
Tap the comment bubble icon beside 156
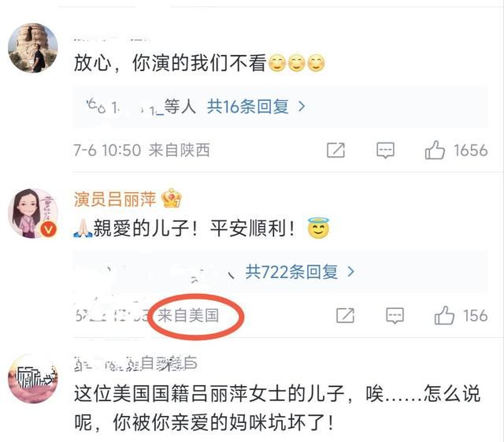(395, 315)
